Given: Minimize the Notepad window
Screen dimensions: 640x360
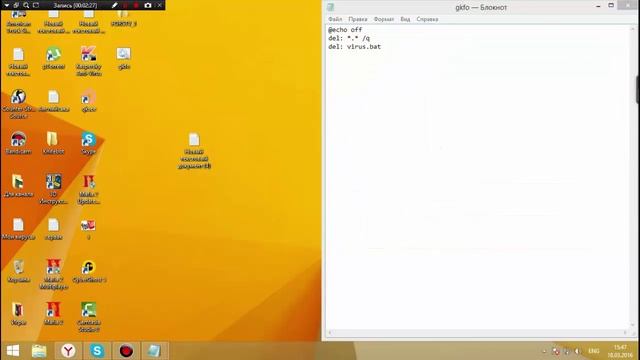Looking at the screenshot, I should [598, 6].
